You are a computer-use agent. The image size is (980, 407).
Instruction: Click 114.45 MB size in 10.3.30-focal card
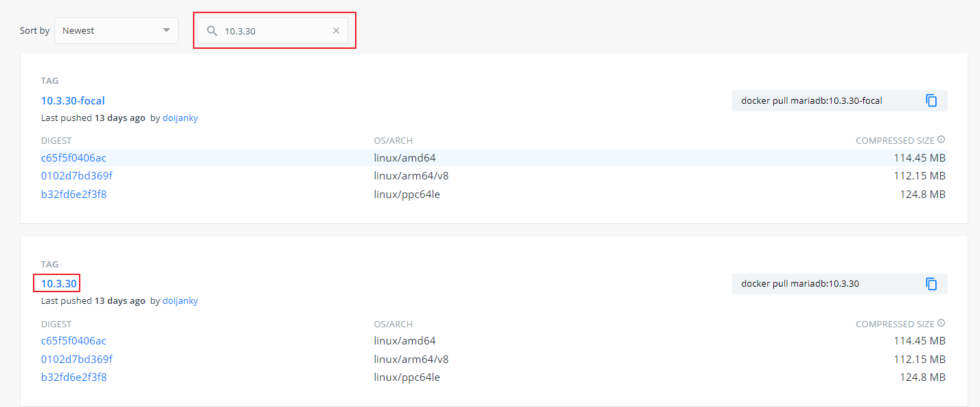(920, 157)
